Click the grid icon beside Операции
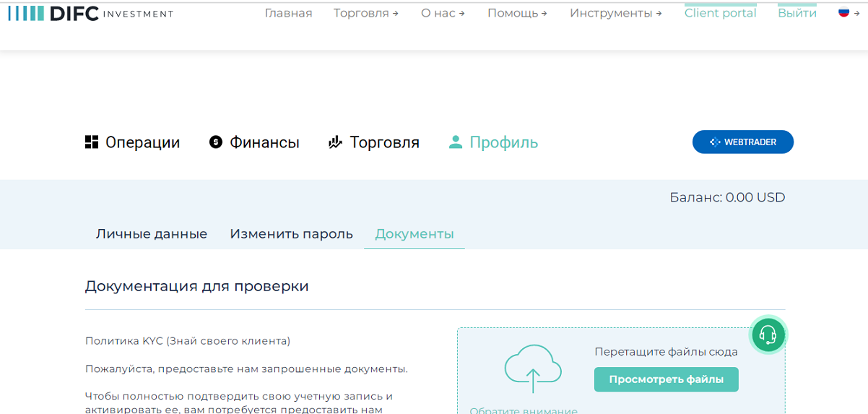 tap(92, 142)
